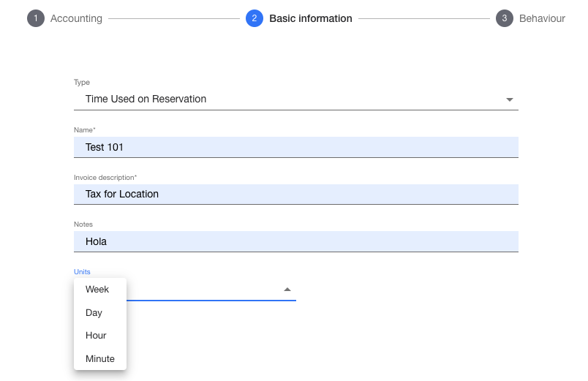Click into the Notes field with Hola

pos(296,241)
